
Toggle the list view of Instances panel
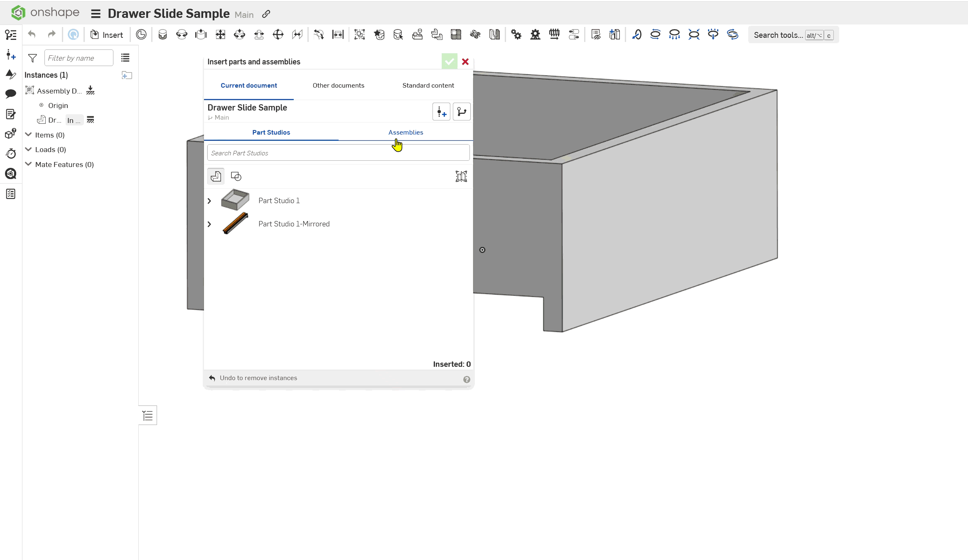click(125, 58)
